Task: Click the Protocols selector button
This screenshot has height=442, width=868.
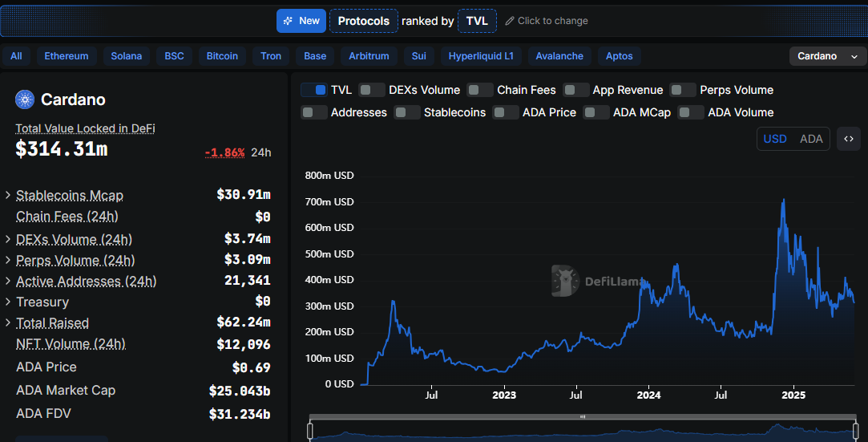Action: [x=363, y=21]
